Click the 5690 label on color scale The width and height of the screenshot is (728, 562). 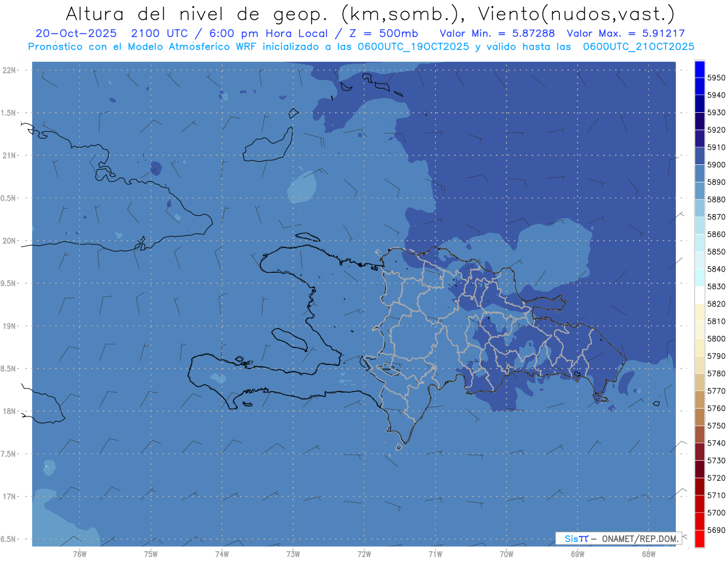click(x=716, y=530)
